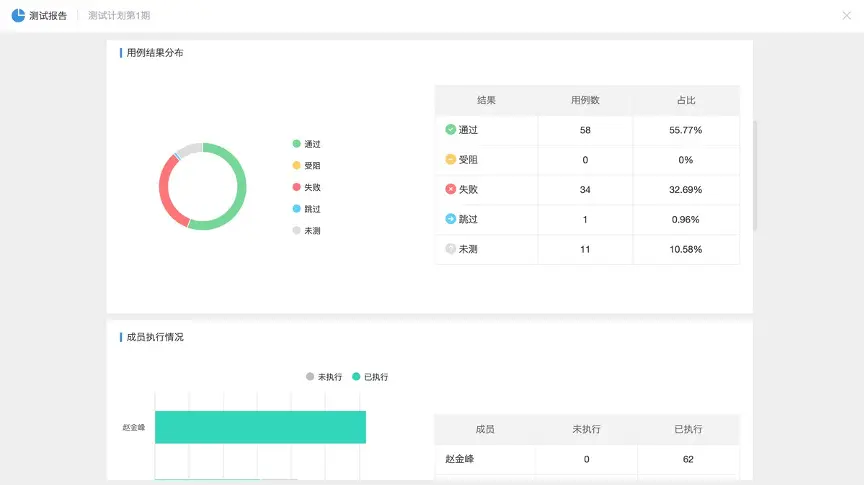
Task: Click the 用例结果分布 section heading
Action: coord(155,53)
